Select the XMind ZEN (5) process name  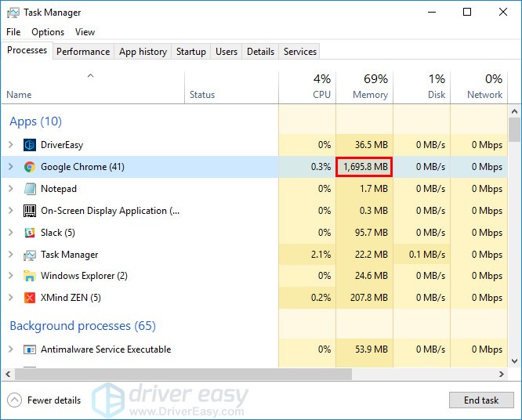tap(71, 298)
